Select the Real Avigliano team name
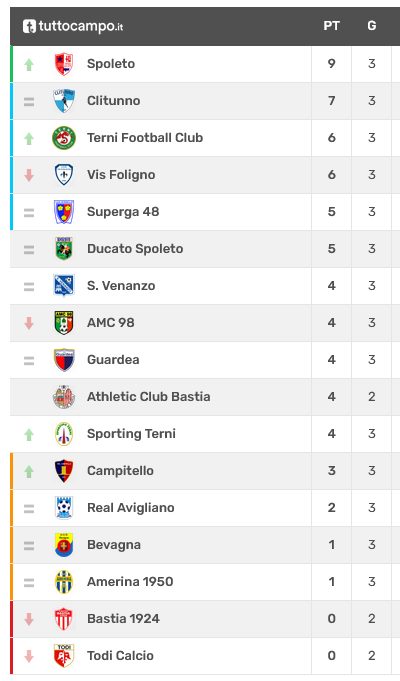 [131, 508]
